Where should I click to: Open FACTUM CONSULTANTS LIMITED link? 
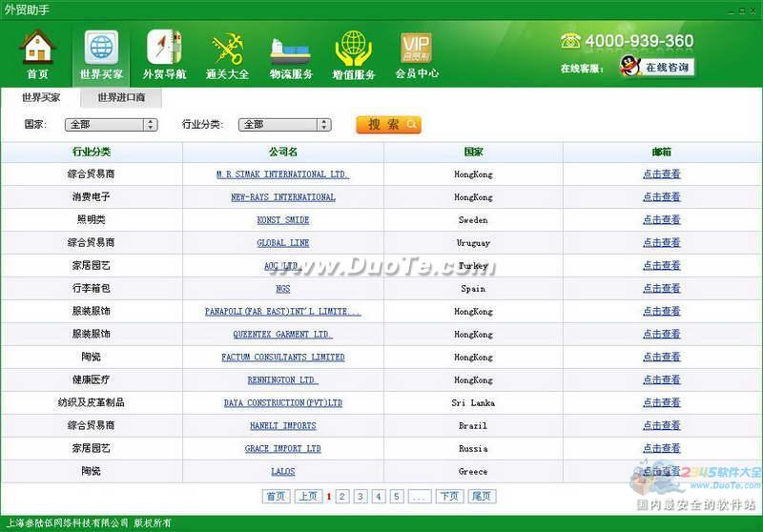283,357
